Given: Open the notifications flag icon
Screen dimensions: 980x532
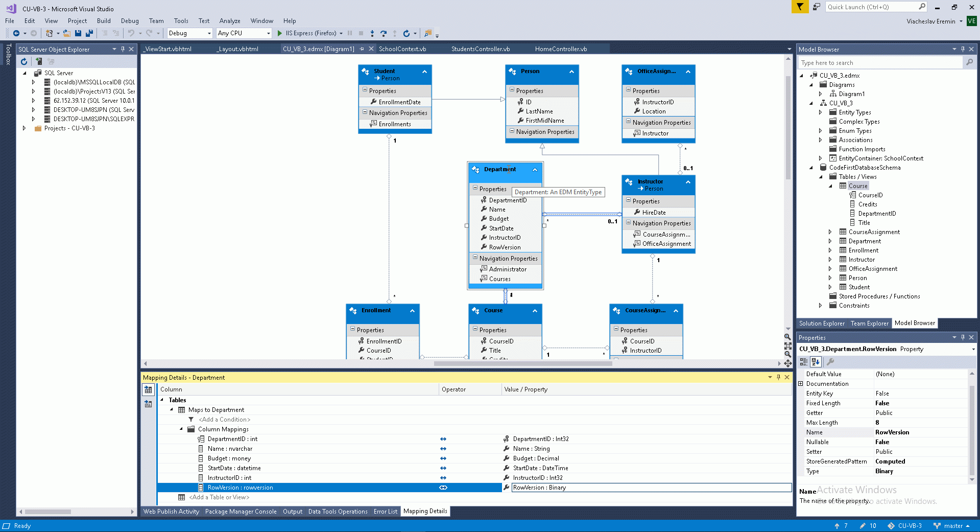Looking at the screenshot, I should (x=800, y=7).
